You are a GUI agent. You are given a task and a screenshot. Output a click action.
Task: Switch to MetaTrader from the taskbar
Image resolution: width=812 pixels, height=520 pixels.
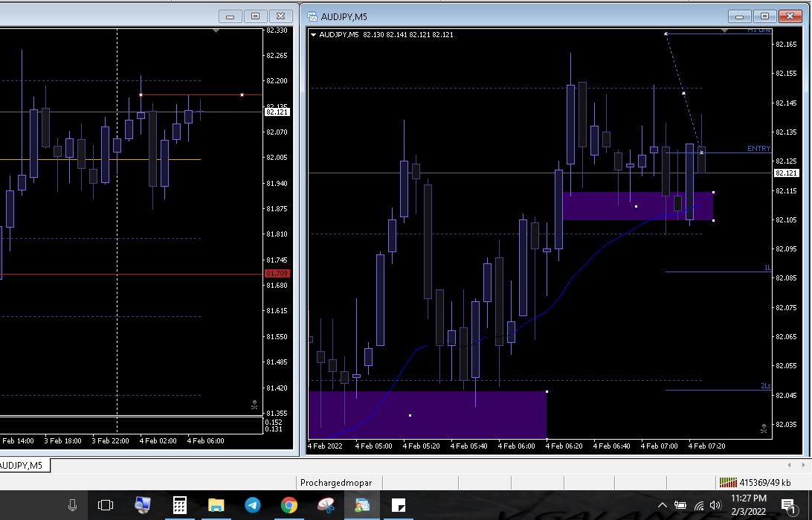[362, 506]
